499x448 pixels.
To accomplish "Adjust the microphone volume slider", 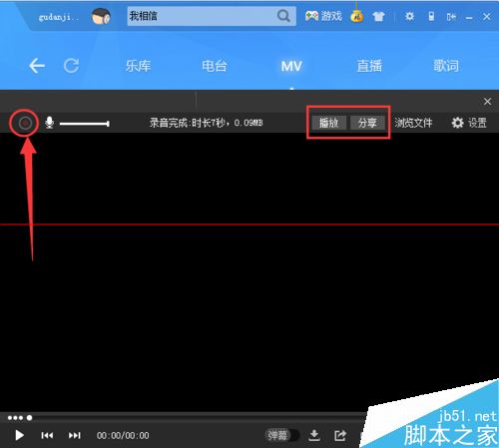I will (85, 124).
